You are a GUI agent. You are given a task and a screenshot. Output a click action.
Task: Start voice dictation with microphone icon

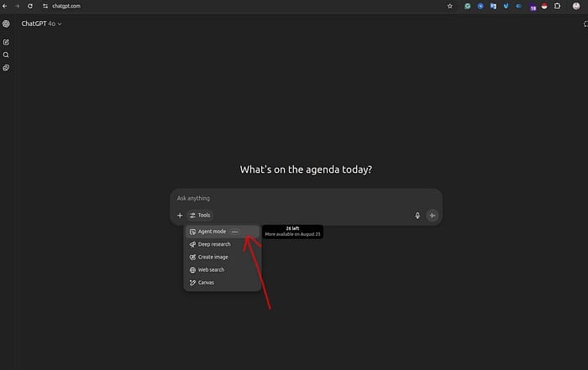tap(417, 216)
